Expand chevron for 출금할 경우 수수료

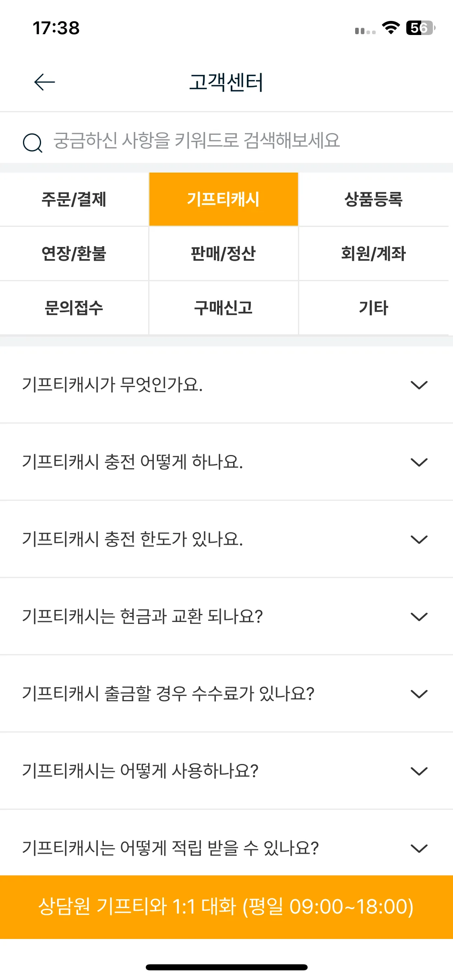coord(419,694)
